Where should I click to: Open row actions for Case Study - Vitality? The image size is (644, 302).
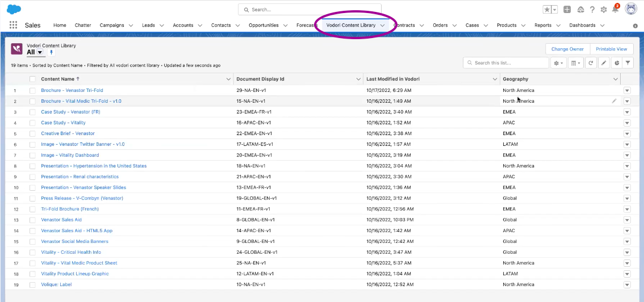(x=627, y=123)
